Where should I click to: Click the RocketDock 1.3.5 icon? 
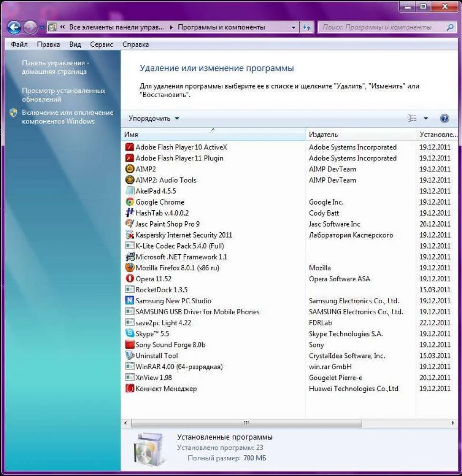[x=129, y=289]
